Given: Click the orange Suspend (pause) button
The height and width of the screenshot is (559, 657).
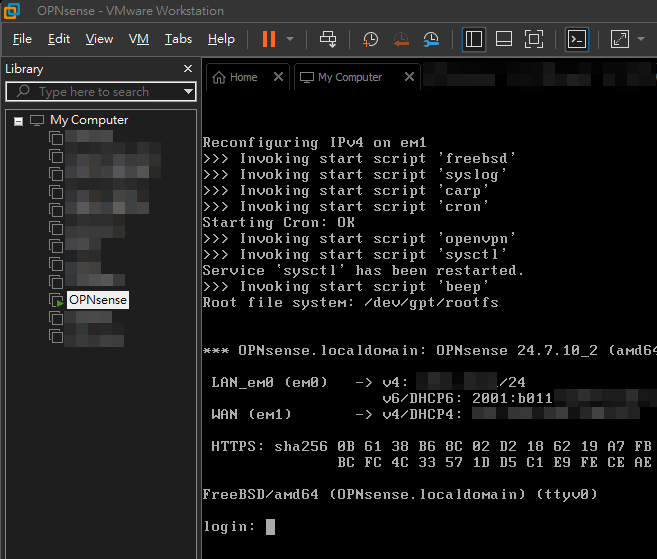Looking at the screenshot, I should [269, 39].
